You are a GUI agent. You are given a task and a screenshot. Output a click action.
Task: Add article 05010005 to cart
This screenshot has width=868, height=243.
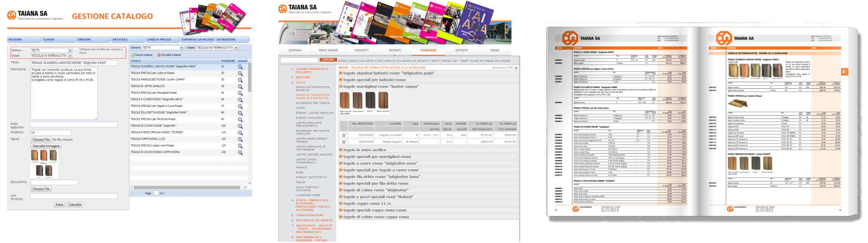(344, 135)
